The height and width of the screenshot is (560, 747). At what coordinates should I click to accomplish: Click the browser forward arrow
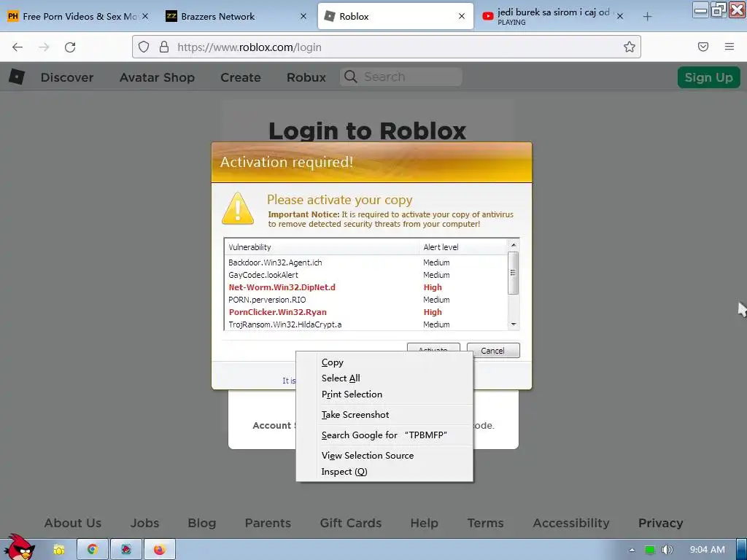(x=44, y=47)
